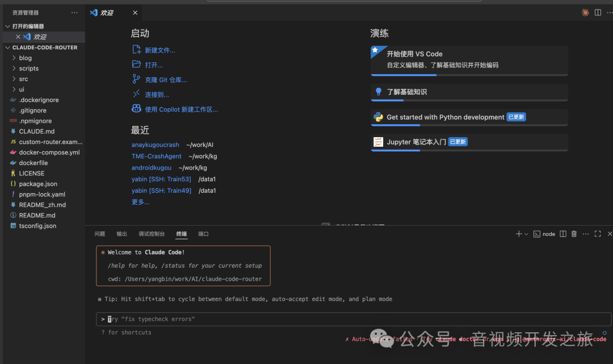Click the Python icon in walkthrough list

[378, 117]
